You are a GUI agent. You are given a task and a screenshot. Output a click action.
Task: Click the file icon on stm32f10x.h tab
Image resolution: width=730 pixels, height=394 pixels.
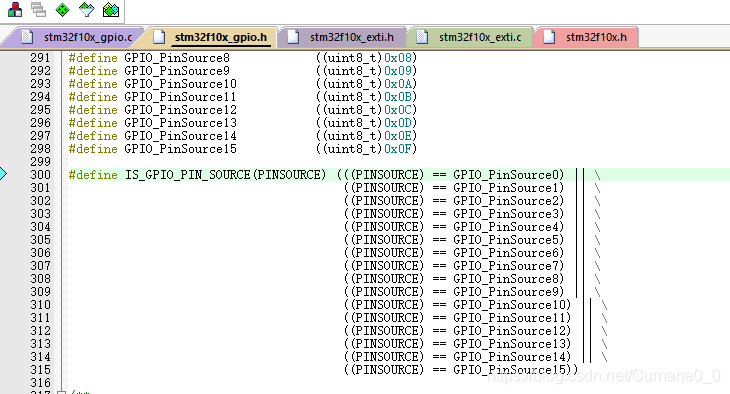pyautogui.click(x=549, y=37)
